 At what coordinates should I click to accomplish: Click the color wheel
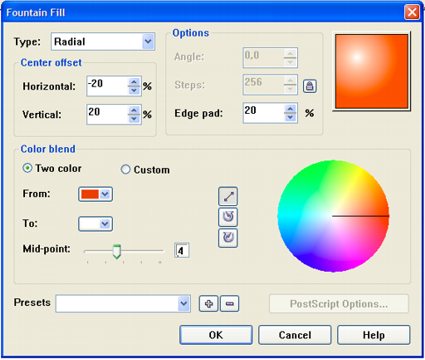pos(333,216)
